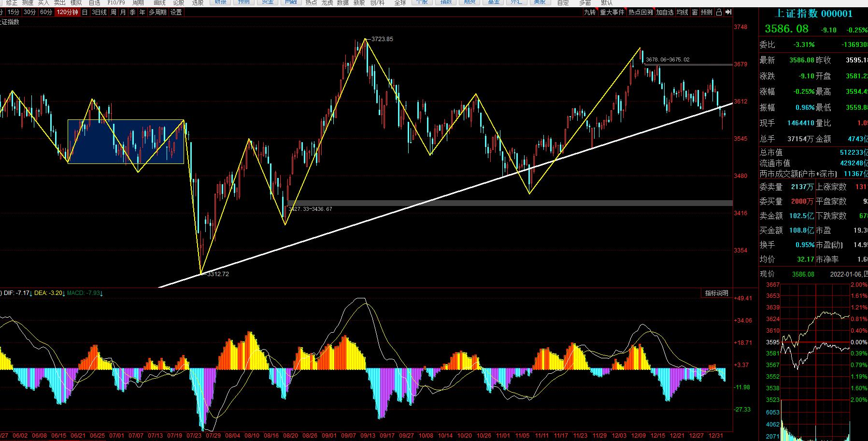Click the 下跌家数 label
Viewport: 868px width, 441px height.
point(831,216)
